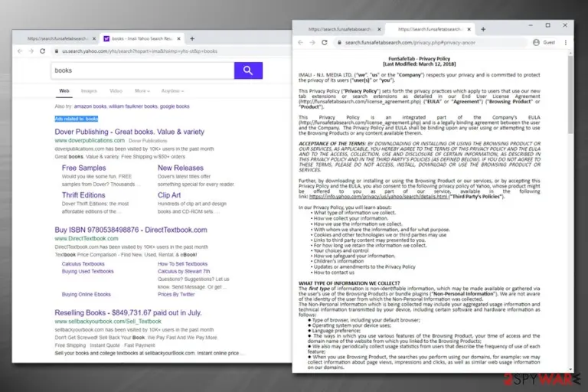Open a new tab in the Yahoo window
This screenshot has width=588, height=392.
pos(192,38)
